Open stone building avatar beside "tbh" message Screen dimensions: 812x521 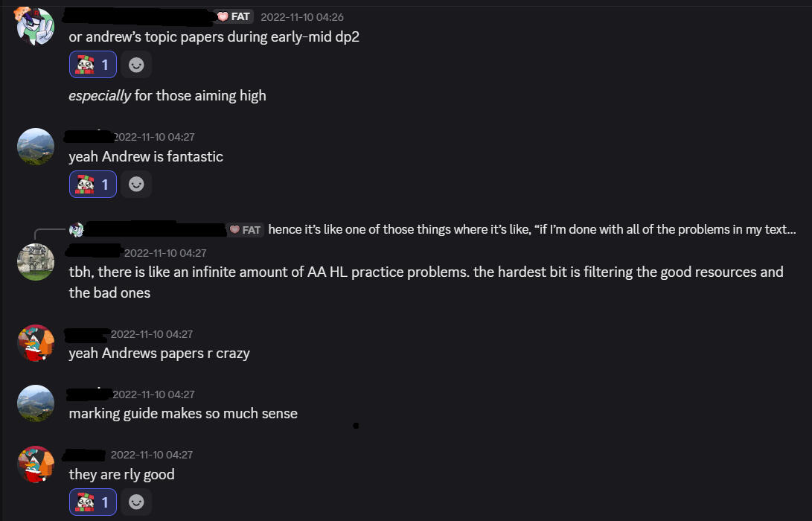35,262
